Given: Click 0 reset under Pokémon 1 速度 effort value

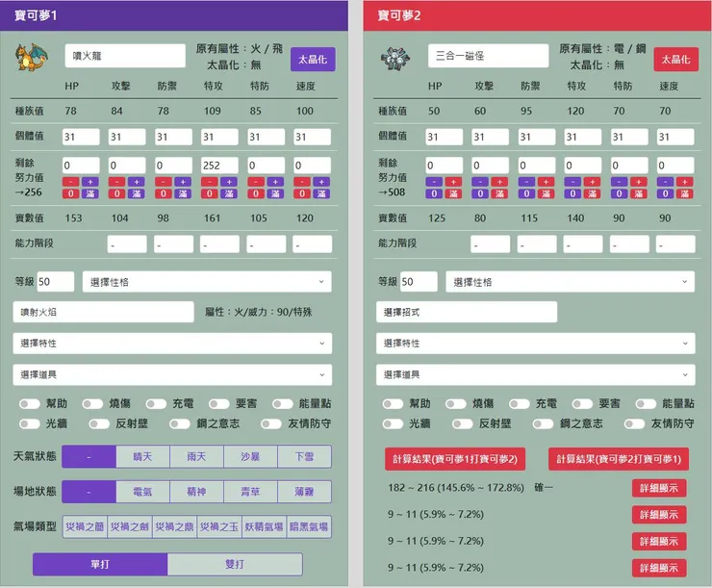Looking at the screenshot, I should coord(302,193).
